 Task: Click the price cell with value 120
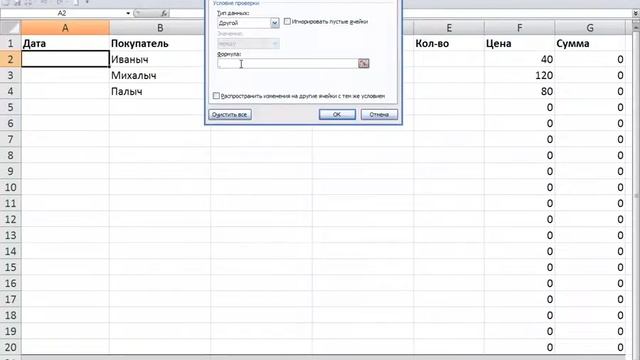click(x=520, y=75)
